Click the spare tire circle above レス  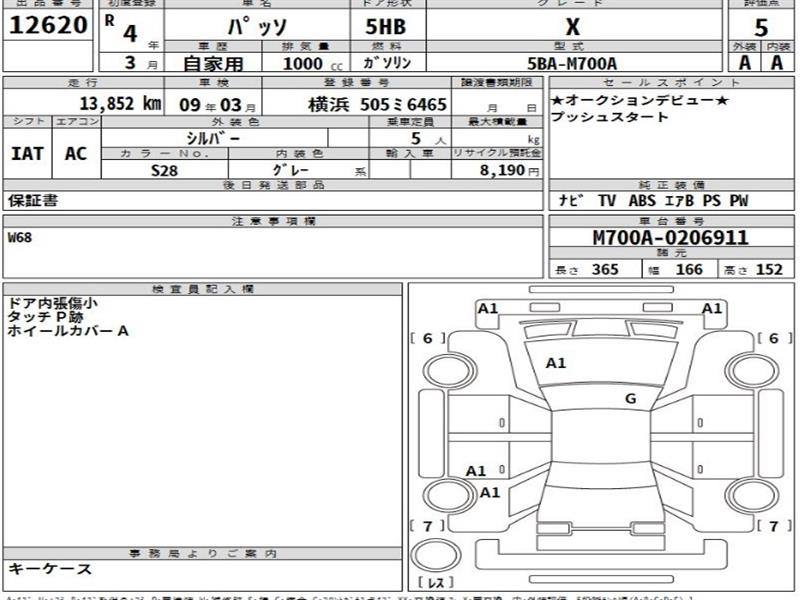pyautogui.click(x=436, y=555)
